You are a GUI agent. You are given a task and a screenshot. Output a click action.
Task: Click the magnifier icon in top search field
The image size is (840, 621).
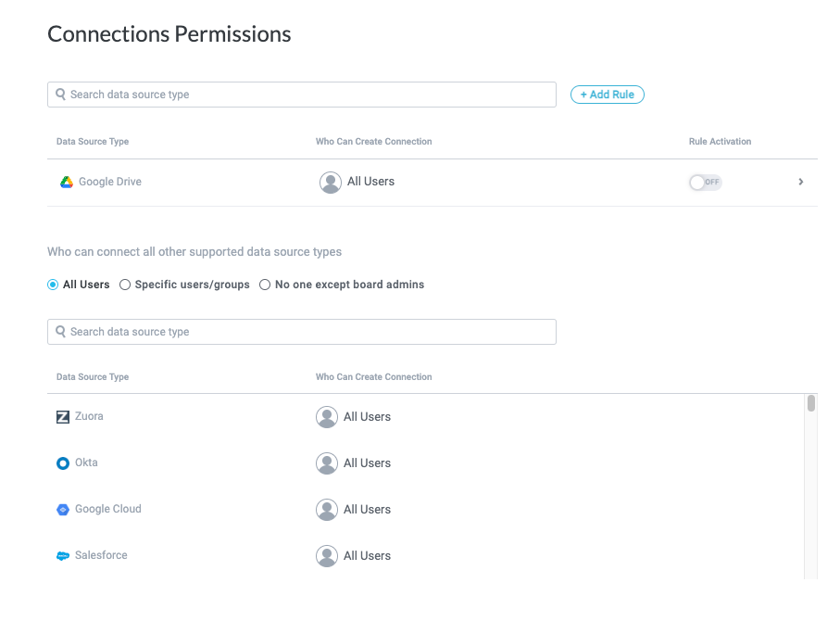(x=60, y=94)
